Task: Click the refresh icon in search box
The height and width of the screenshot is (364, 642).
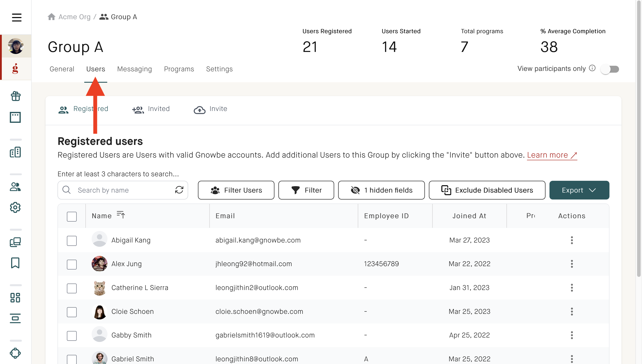Action: [x=179, y=190]
